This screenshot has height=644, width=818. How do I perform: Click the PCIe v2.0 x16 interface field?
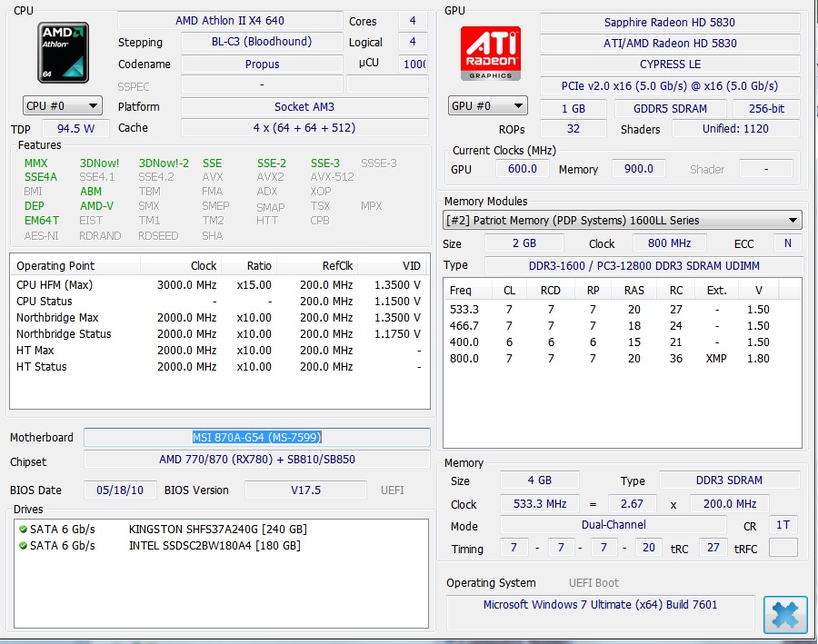click(x=670, y=86)
